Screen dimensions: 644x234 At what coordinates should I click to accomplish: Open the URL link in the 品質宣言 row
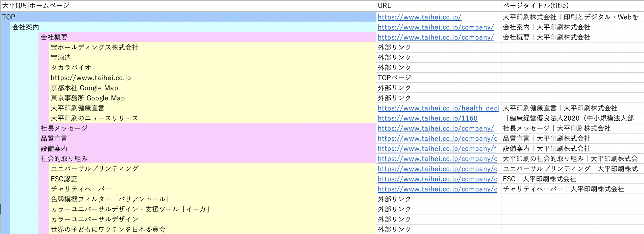pyautogui.click(x=438, y=139)
